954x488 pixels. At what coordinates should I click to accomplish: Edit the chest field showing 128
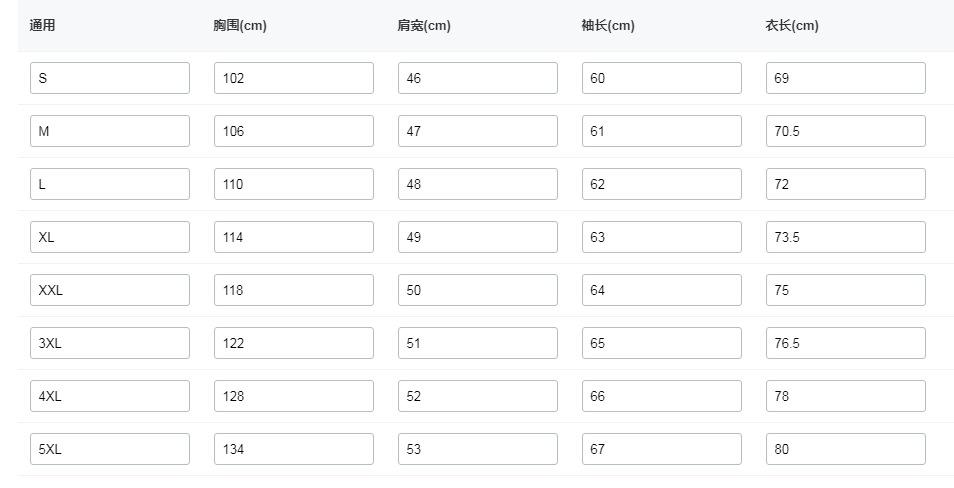[x=294, y=396]
